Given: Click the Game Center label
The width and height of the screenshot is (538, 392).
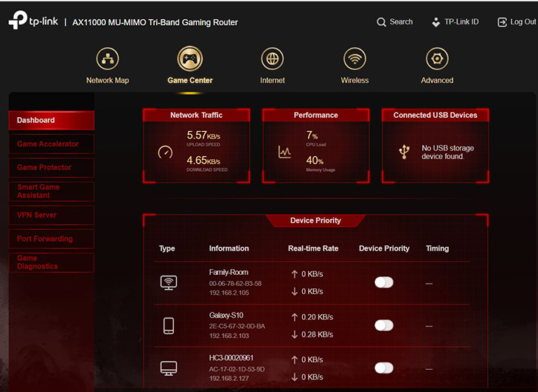Looking at the screenshot, I should [x=190, y=80].
